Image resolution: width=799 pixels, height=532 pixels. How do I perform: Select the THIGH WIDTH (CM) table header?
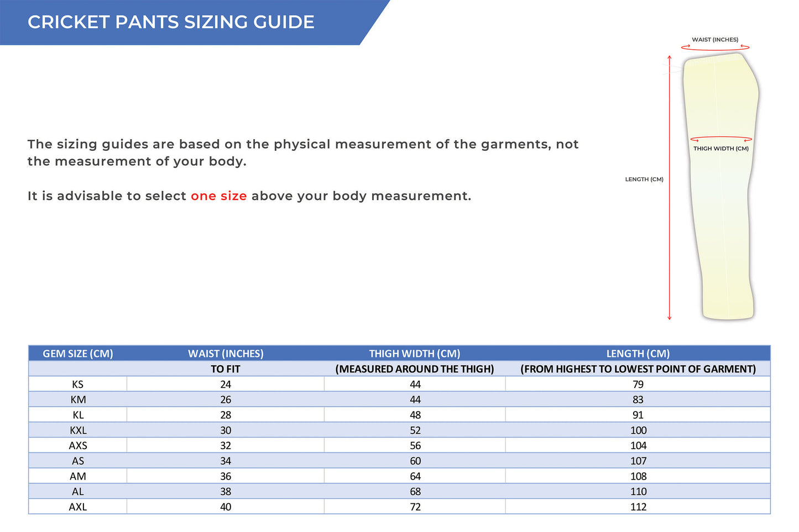click(415, 354)
